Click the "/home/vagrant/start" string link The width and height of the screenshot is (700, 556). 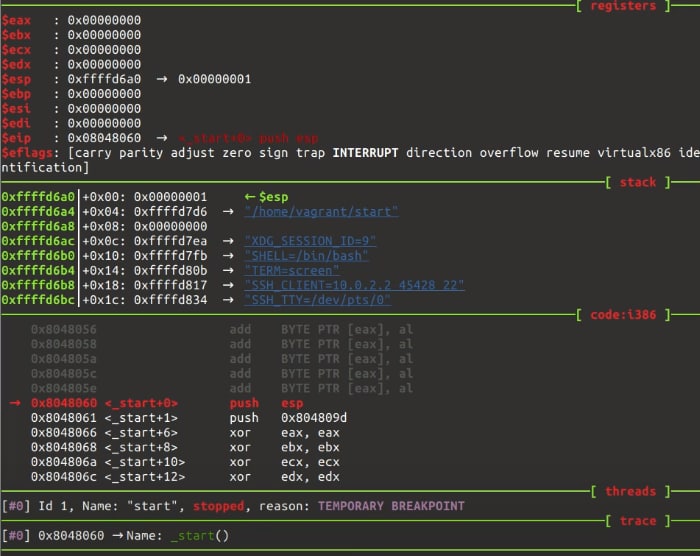321,212
